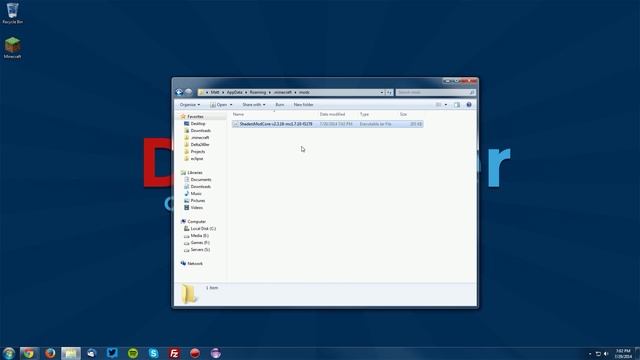640x360 pixels.
Task: Open the Windows Start orb
Action: coord(9,353)
